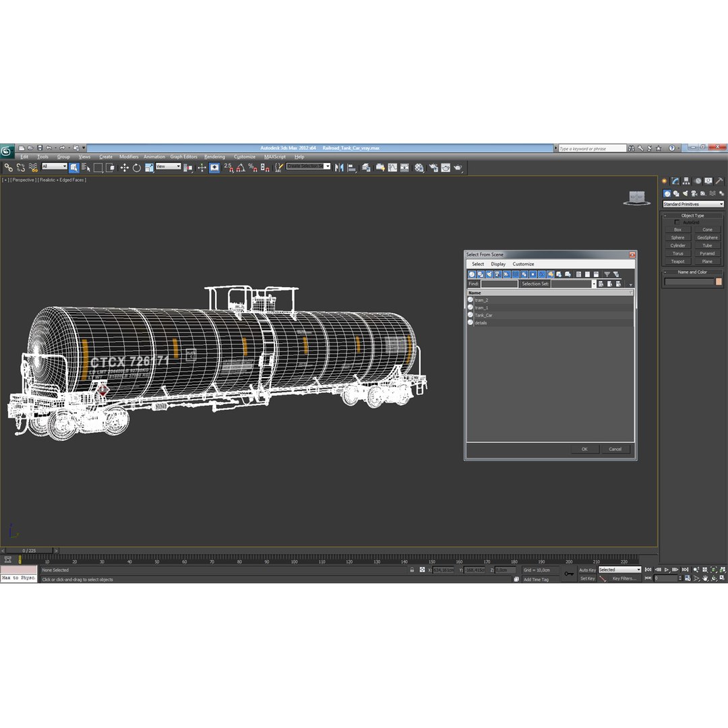Viewport: 728px width, 728px height.
Task: Open the Modifiers menu
Action: point(129,157)
